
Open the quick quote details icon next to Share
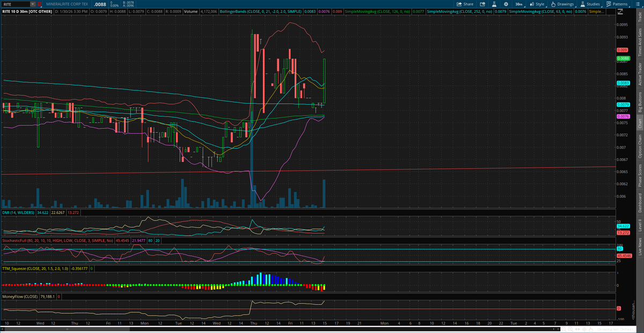(x=482, y=4)
